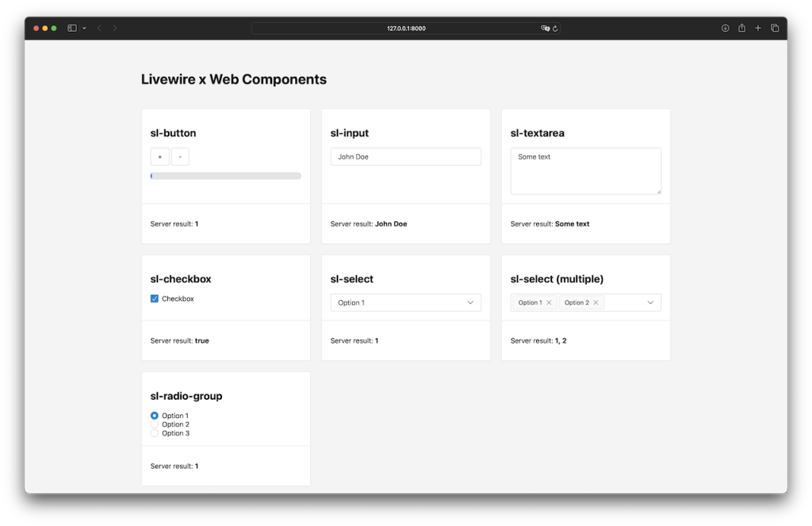
Task: Toggle the Safari sidebar icon
Action: coord(72,28)
